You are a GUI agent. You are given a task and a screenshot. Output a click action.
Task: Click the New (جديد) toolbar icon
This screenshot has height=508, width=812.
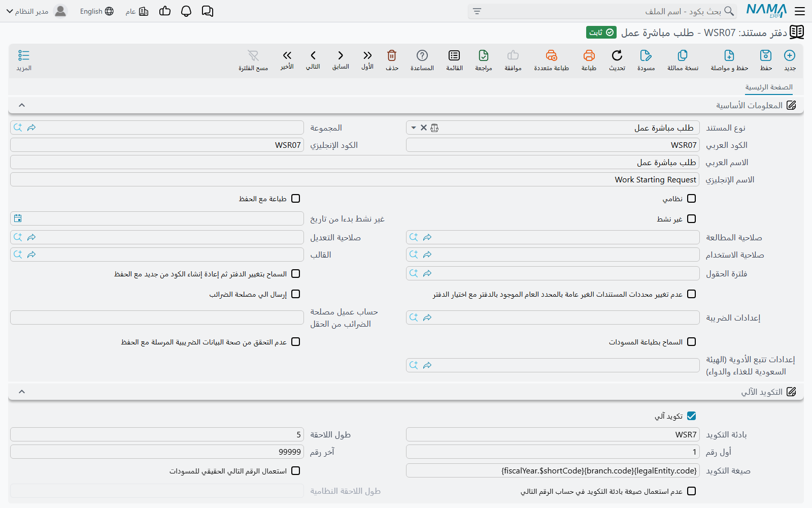tap(790, 55)
